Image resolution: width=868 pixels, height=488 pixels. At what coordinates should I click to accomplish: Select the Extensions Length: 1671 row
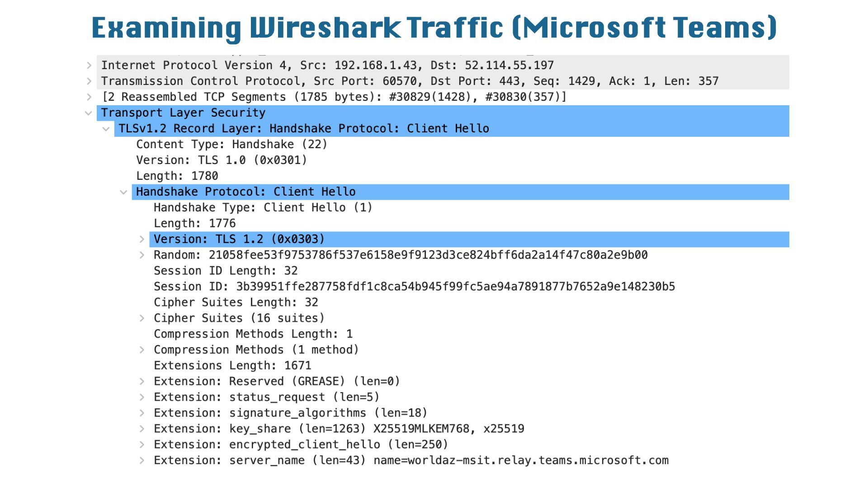[x=232, y=366]
